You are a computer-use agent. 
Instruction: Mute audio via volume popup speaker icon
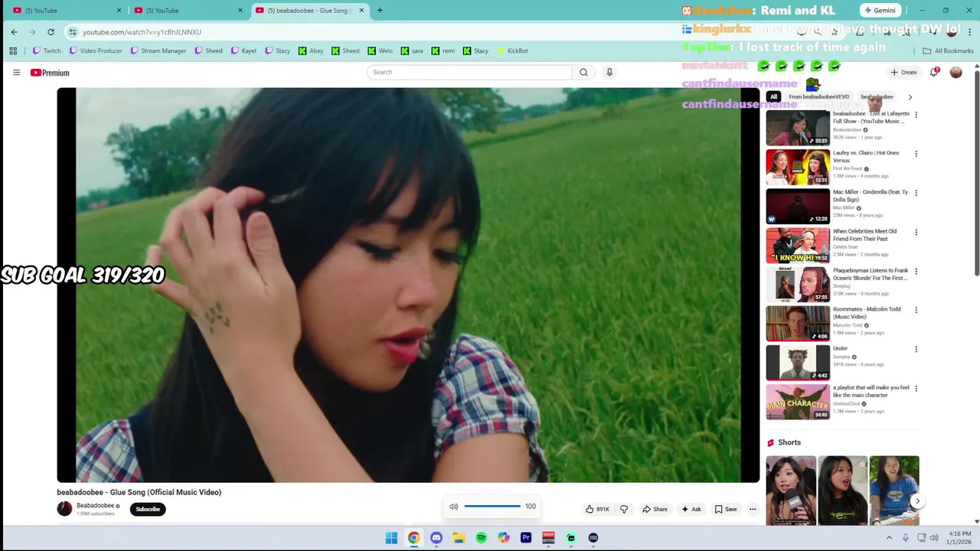click(453, 507)
